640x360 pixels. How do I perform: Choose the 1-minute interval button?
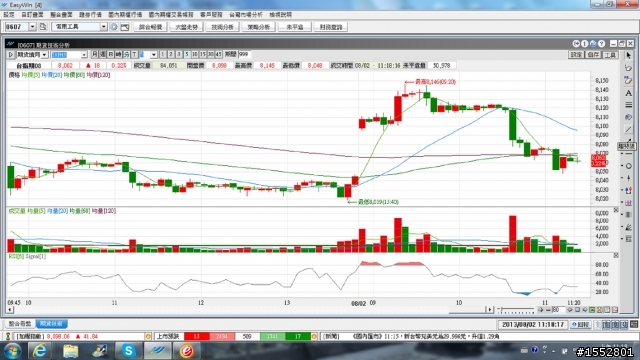162,54
